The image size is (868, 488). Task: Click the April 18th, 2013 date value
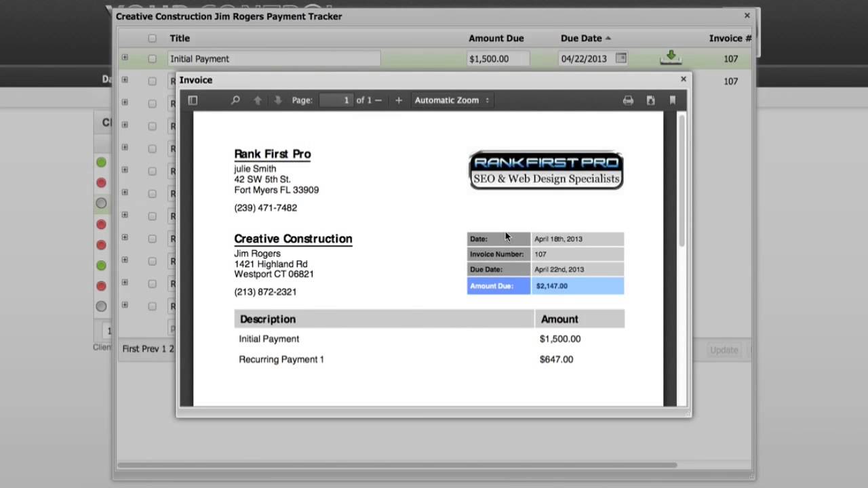pyautogui.click(x=558, y=239)
